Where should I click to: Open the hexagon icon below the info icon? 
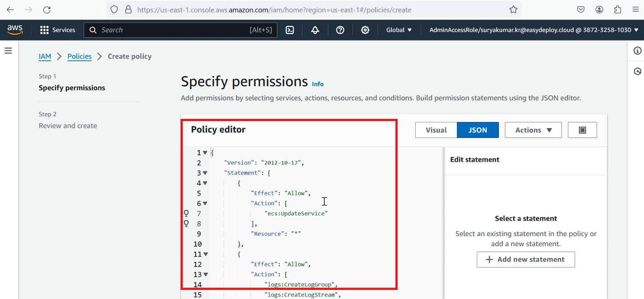click(x=638, y=71)
